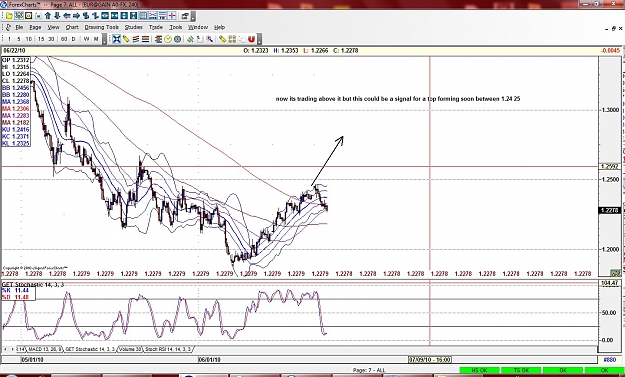This screenshot has height=377, width=625.
Task: Select the 60-minute interval button
Action: click(x=64, y=39)
